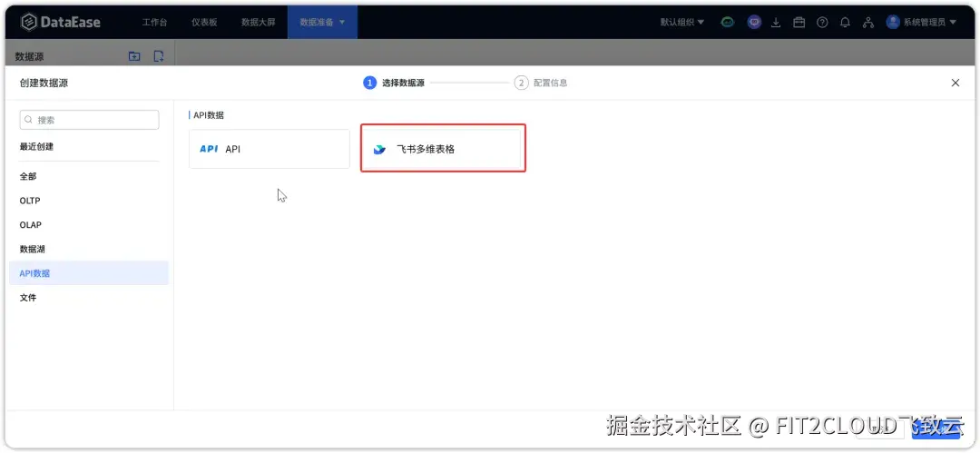Open the 系统管理员 user dropdown
This screenshot has height=453, width=980.
tap(929, 22)
